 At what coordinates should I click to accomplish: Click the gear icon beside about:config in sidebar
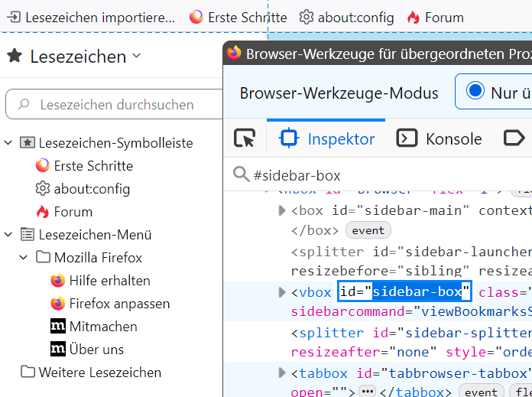click(43, 189)
